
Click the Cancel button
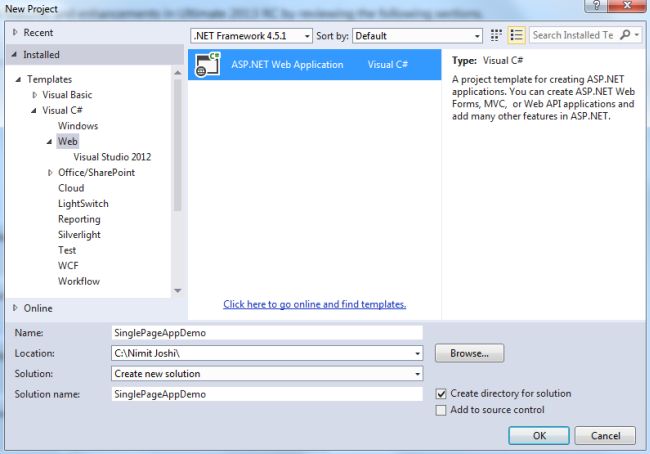point(605,435)
